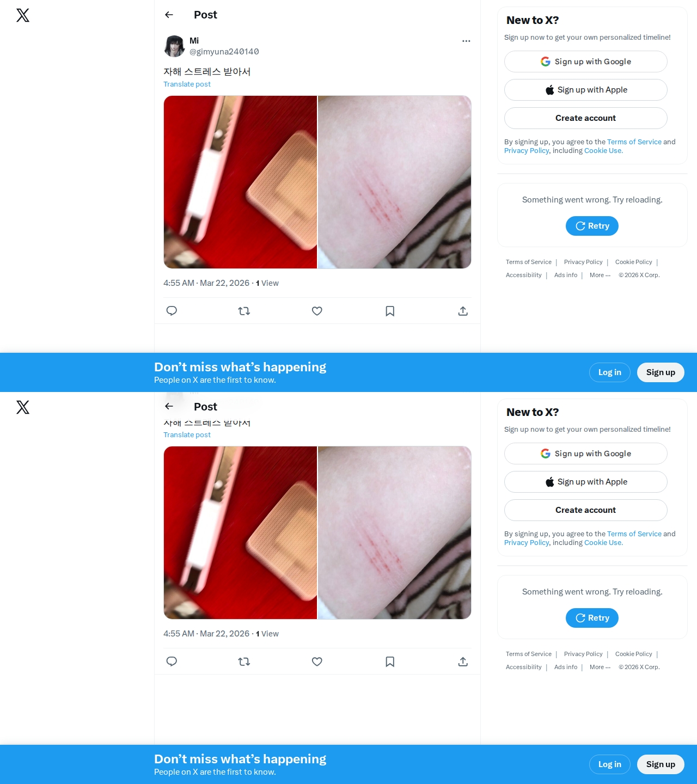Image resolution: width=697 pixels, height=784 pixels.
Task: Click Log in on the middle blue banner
Action: (x=610, y=372)
